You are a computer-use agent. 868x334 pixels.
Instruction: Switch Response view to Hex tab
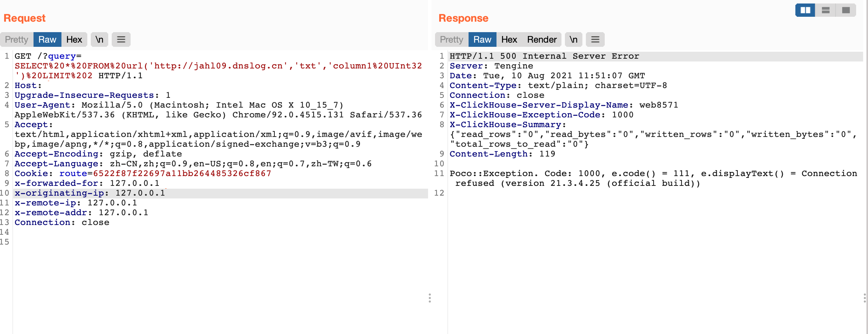pyautogui.click(x=509, y=39)
